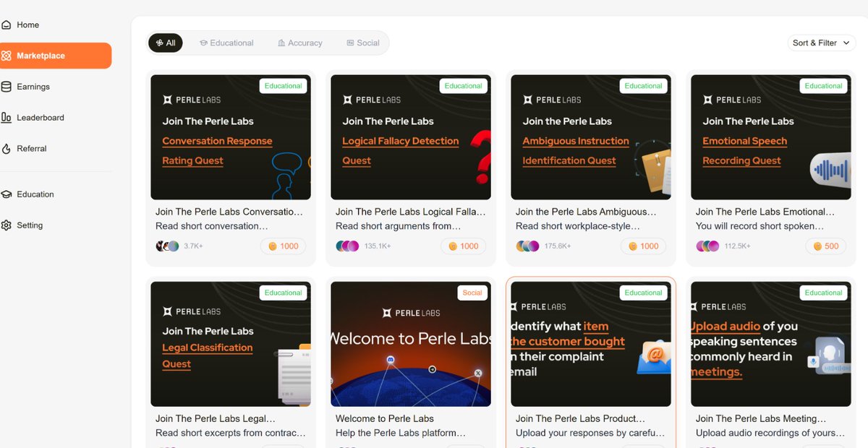The height and width of the screenshot is (448, 868).
Task: Click participant avatars on Ambiguous Instruction card
Action: (x=527, y=246)
